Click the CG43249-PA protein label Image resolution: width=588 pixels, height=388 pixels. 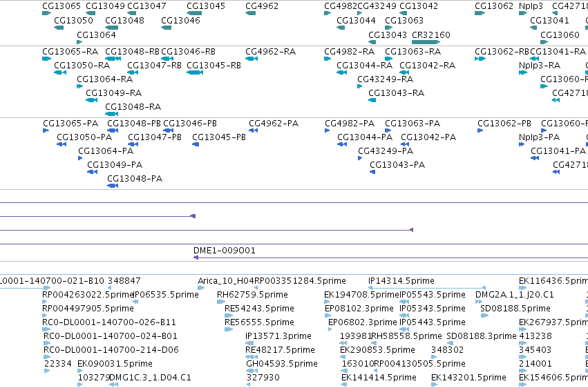pos(386,151)
